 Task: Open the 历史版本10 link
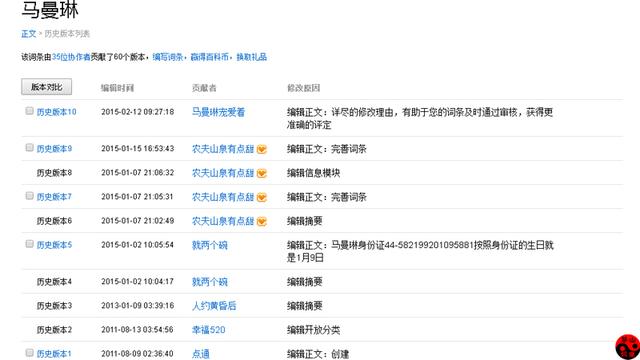coord(56,112)
